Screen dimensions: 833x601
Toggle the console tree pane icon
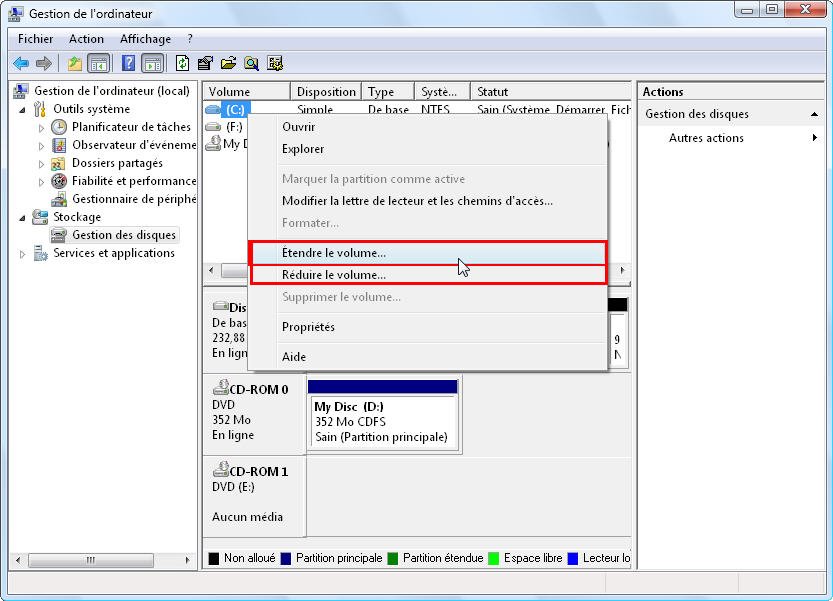[x=98, y=64]
